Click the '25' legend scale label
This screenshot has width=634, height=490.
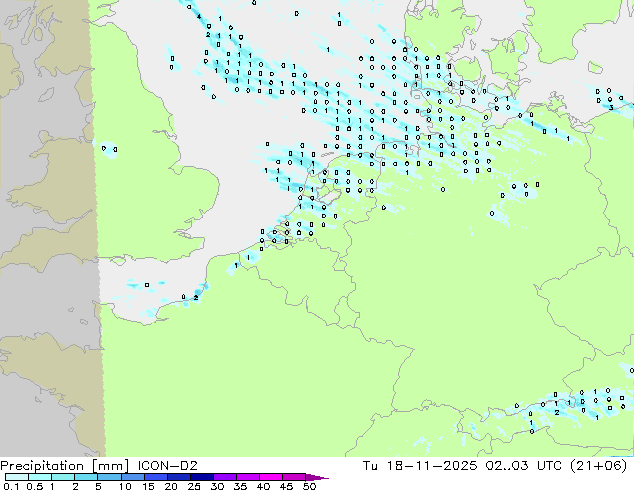194,486
